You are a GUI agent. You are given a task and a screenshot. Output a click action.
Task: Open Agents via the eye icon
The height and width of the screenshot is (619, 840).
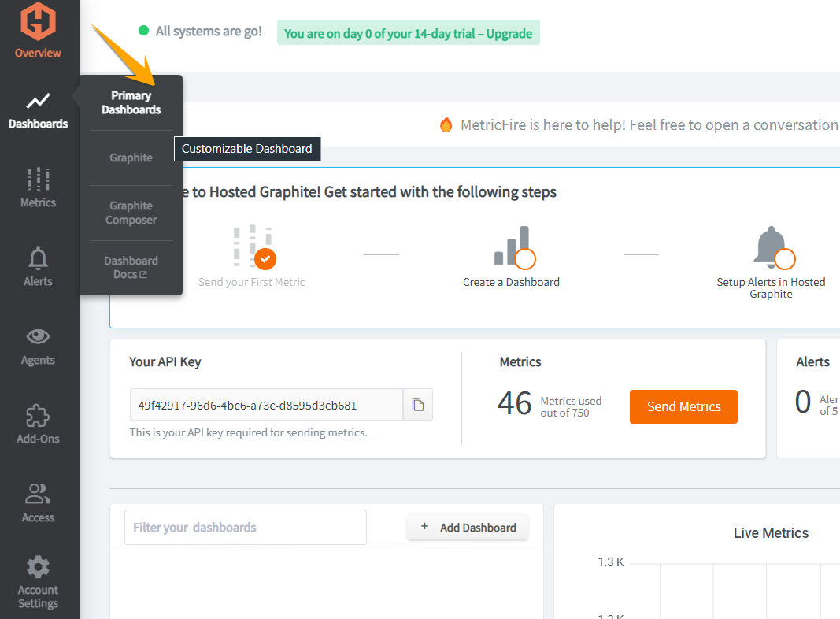(x=38, y=336)
